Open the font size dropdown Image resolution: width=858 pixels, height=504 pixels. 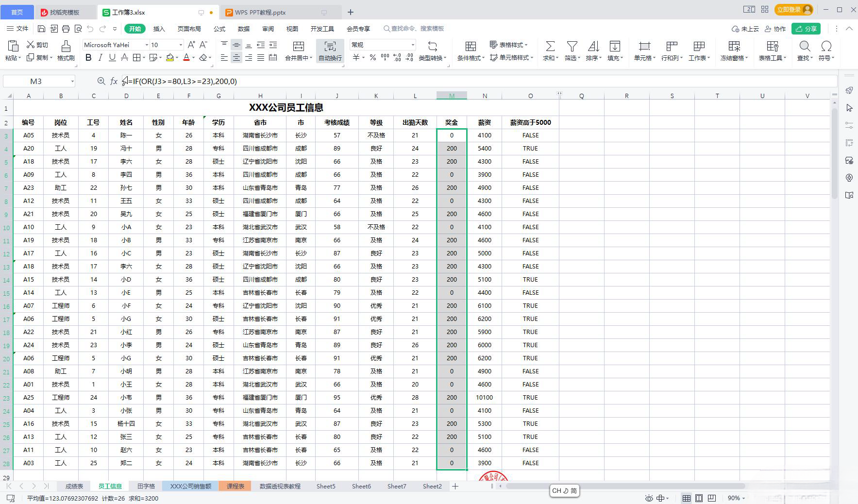click(181, 45)
